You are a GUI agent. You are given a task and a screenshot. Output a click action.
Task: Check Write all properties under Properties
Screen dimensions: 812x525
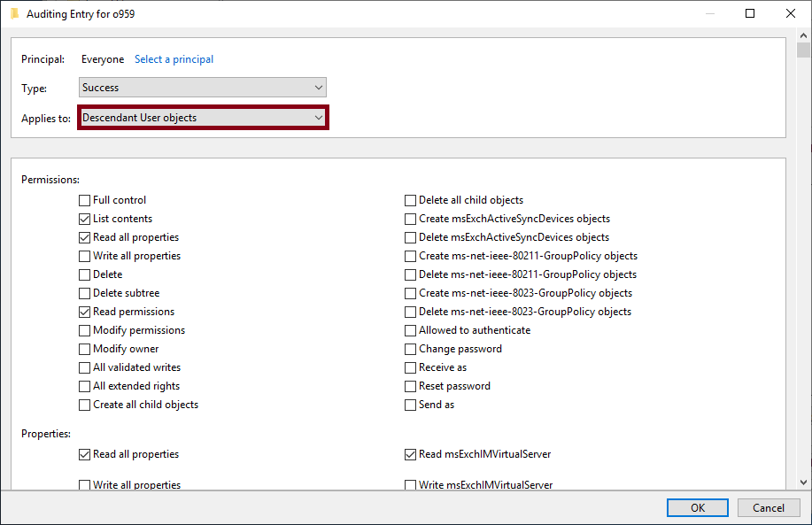pos(84,485)
